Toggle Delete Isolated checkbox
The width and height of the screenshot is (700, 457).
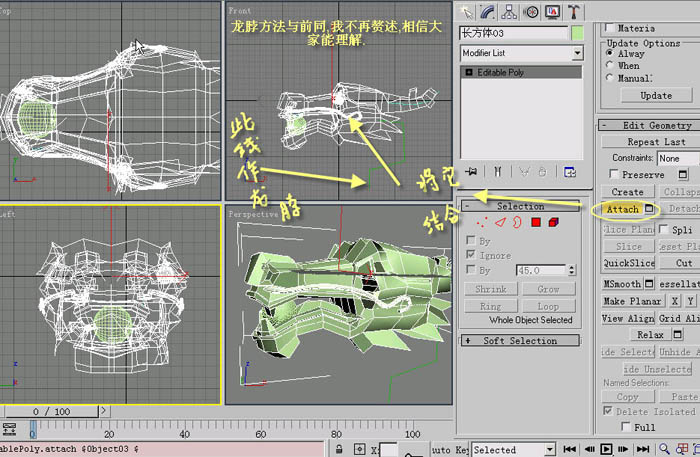[x=608, y=411]
